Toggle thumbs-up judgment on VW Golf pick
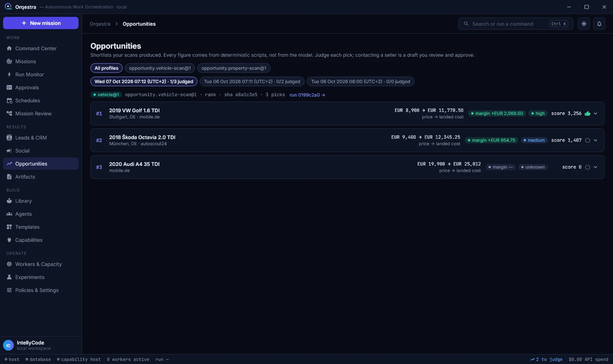613x364 pixels. [587, 113]
